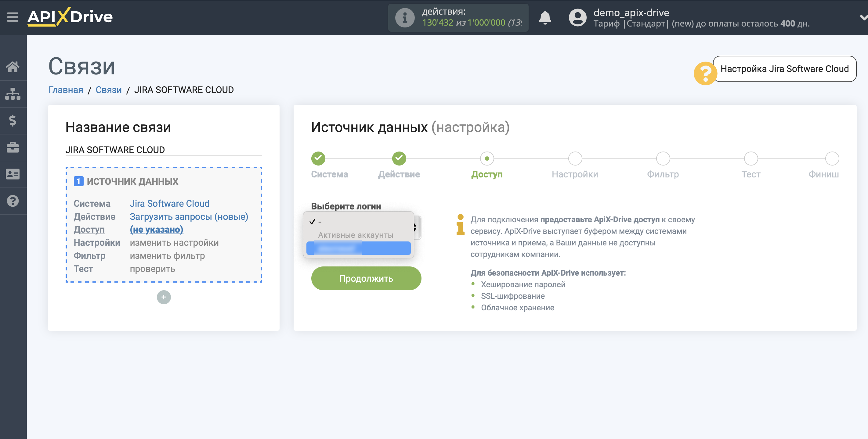This screenshot has width=868, height=439.
Task: Open Jira Software Cloud system link
Action: [x=169, y=203]
